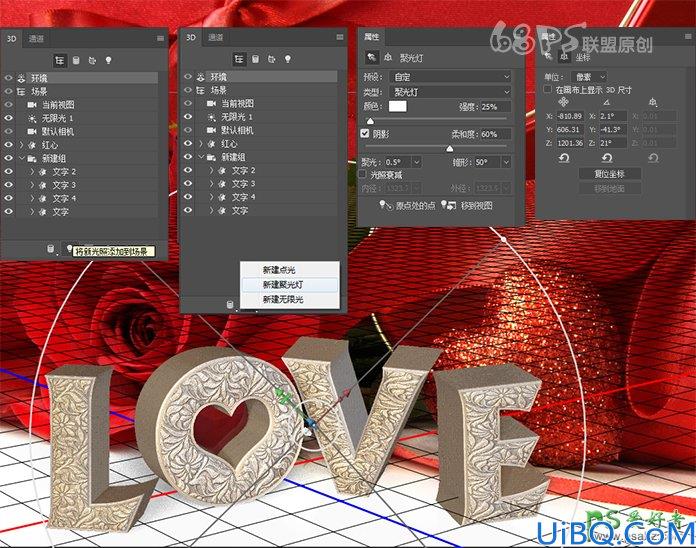
Task: Click mesh filter icon in middle 3D panel
Action: pyautogui.click(x=255, y=59)
